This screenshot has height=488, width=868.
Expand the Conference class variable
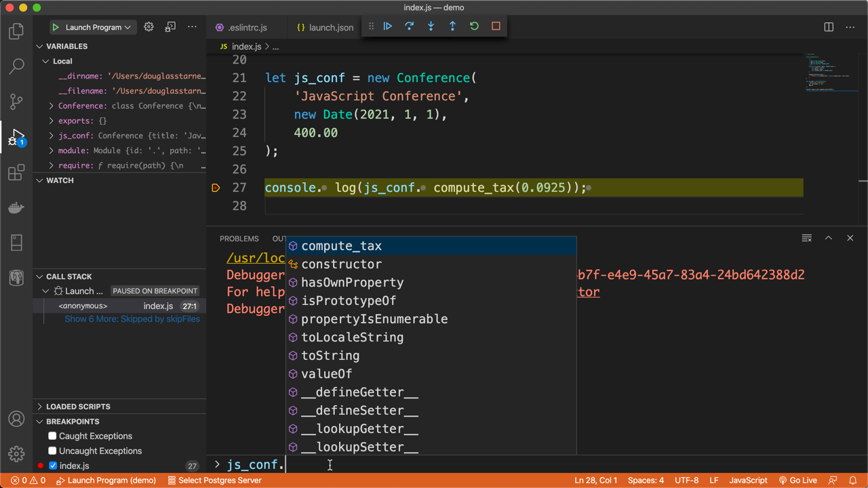point(52,106)
